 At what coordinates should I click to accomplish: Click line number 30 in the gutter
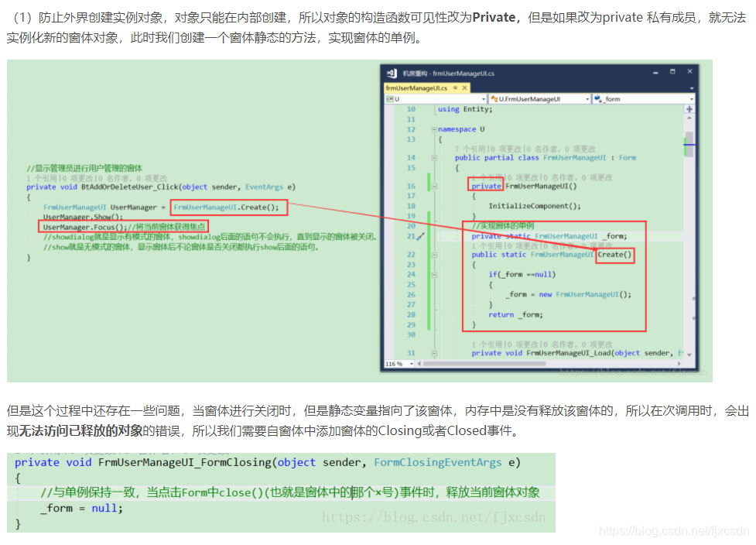(x=411, y=334)
